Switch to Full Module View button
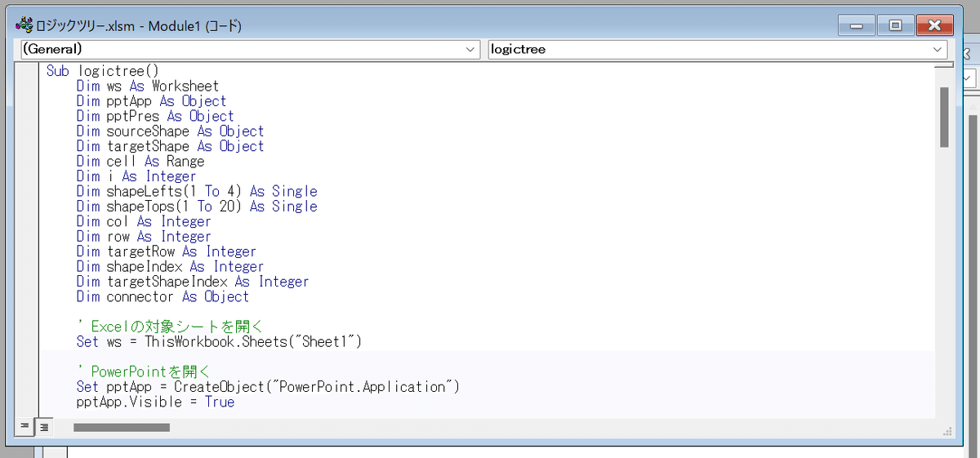The width and height of the screenshot is (980, 458). 43,426
